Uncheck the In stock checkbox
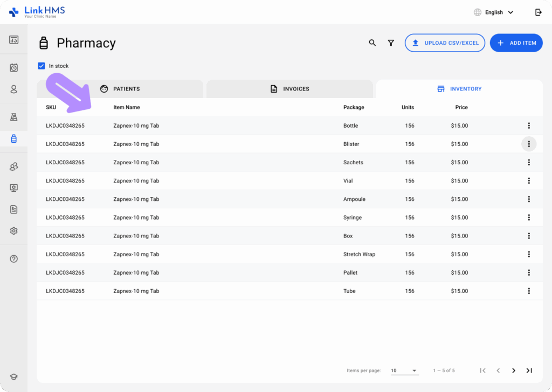 click(42, 66)
